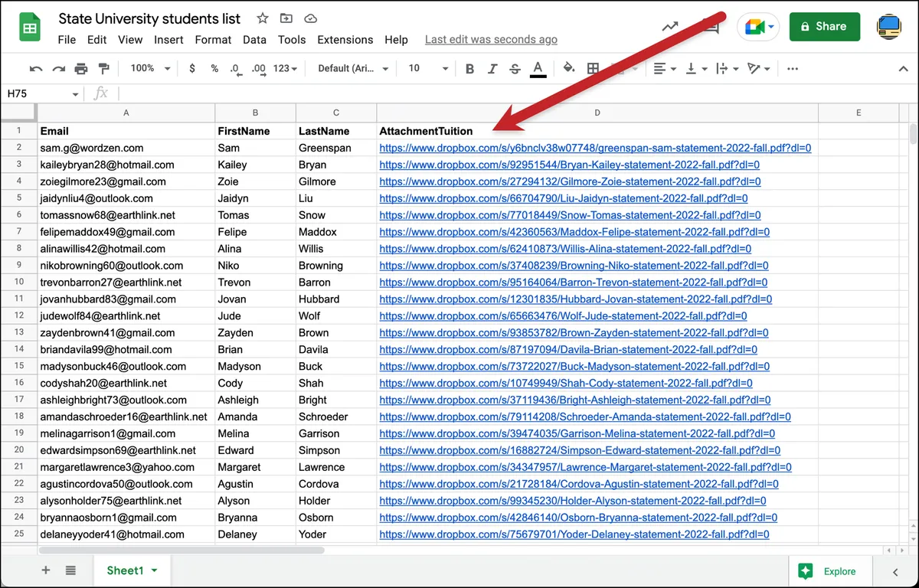Open the toolbar more options ellipsis

coord(793,68)
